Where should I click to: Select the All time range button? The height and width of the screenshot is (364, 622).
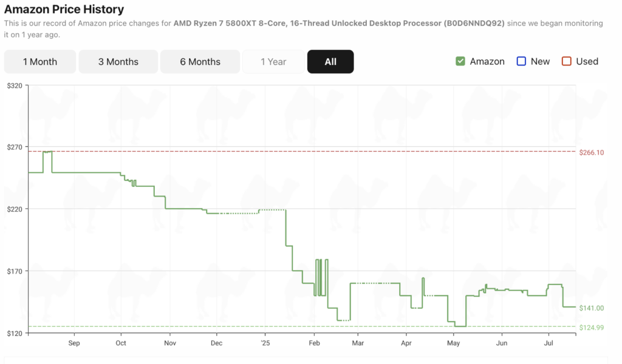[330, 62]
